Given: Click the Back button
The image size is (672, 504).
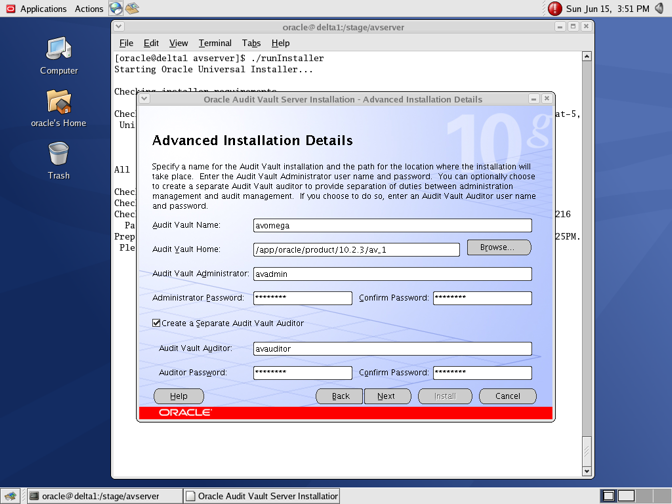Looking at the screenshot, I should [x=339, y=396].
